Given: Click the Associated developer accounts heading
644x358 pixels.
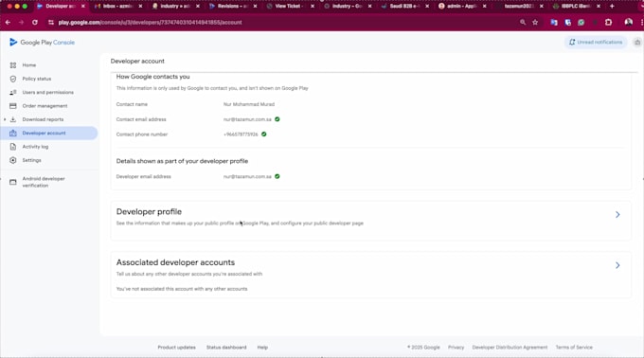Looking at the screenshot, I should pos(175,262).
